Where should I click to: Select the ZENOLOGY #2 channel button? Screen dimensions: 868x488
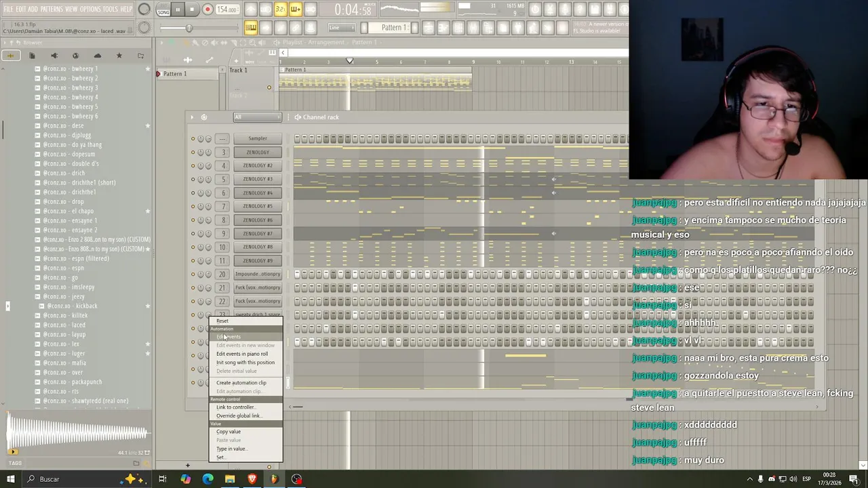pos(258,165)
